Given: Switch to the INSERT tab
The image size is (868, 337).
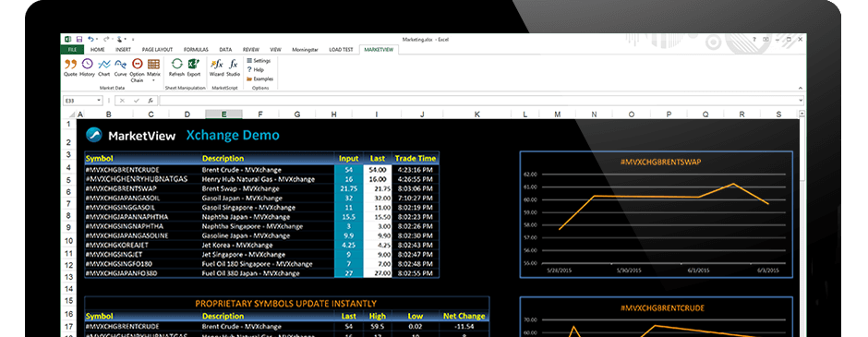Looking at the screenshot, I should coord(123,49).
